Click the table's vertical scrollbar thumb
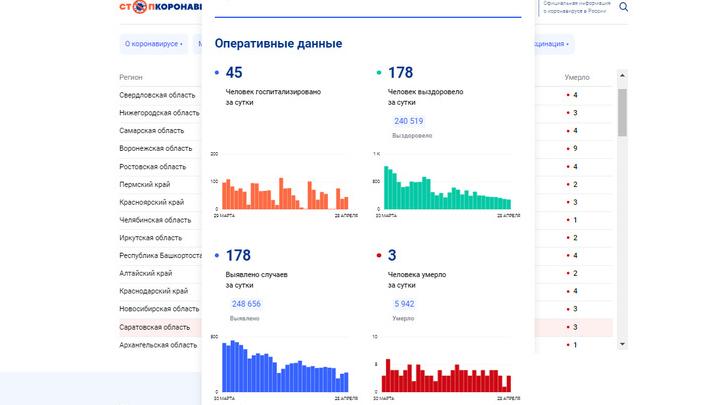Screen dimensions: 720x405 tap(622, 111)
